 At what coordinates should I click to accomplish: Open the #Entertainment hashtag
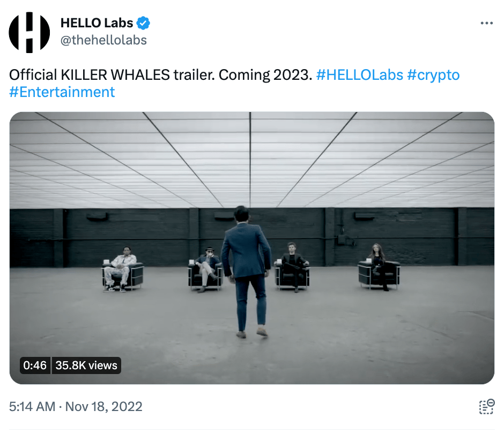[x=62, y=92]
